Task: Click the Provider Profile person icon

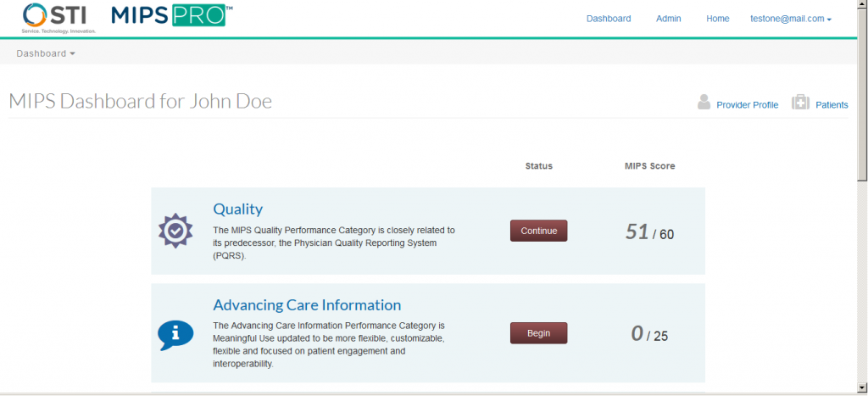Action: 704,103
